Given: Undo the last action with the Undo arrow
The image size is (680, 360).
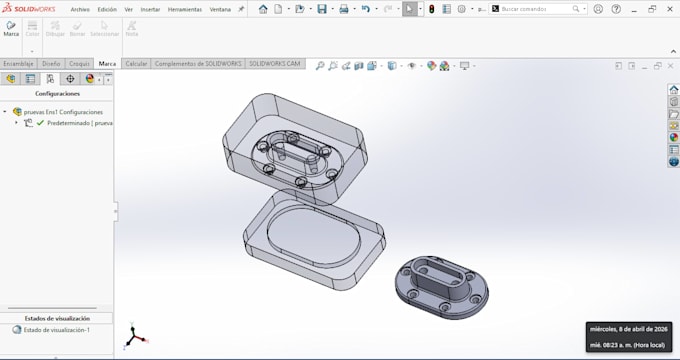Looking at the screenshot, I should click(366, 9).
